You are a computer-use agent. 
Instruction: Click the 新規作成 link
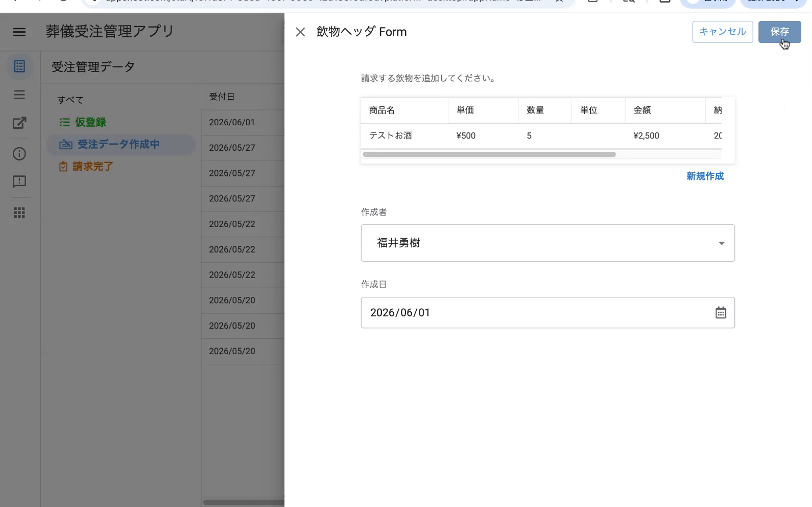click(x=705, y=176)
